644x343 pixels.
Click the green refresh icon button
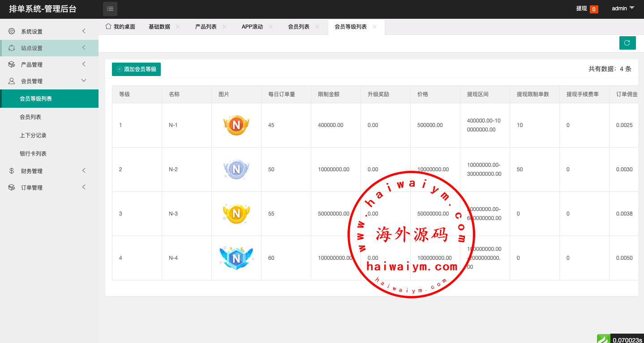point(627,43)
